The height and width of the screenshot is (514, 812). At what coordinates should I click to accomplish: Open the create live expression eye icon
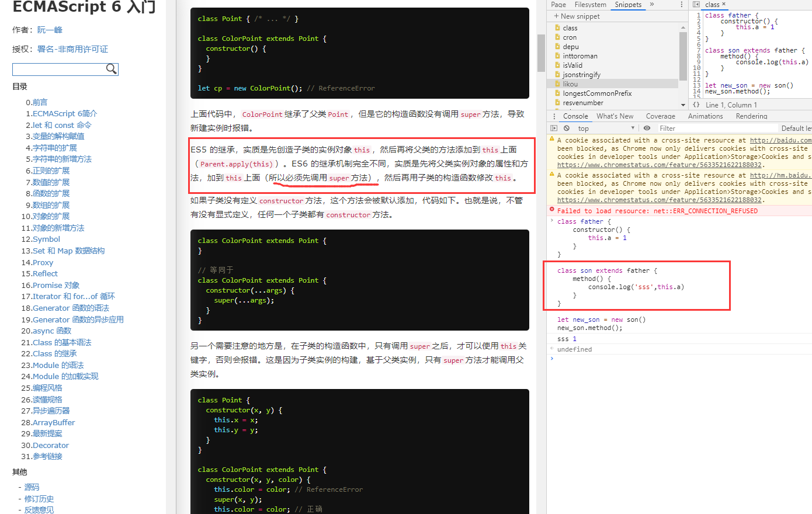[x=647, y=128]
